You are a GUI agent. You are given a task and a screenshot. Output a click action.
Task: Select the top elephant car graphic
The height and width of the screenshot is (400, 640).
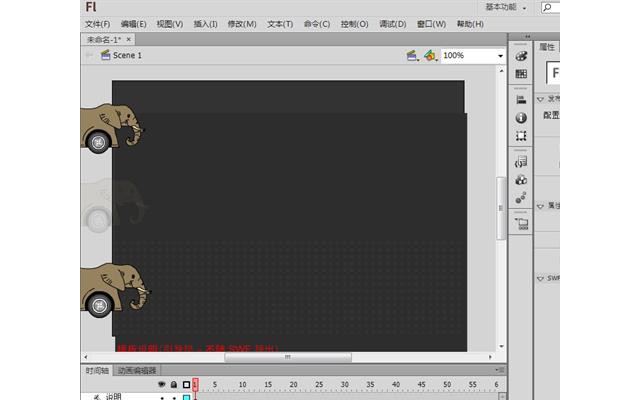coord(112,128)
